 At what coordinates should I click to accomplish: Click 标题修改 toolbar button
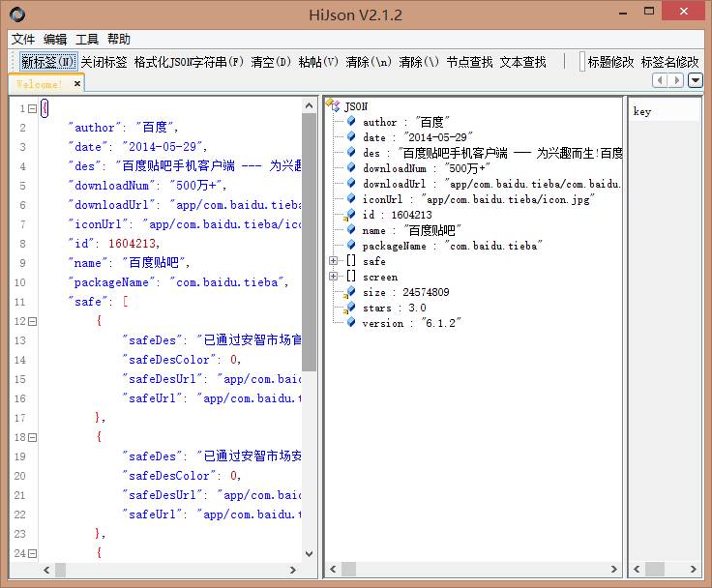pos(610,62)
